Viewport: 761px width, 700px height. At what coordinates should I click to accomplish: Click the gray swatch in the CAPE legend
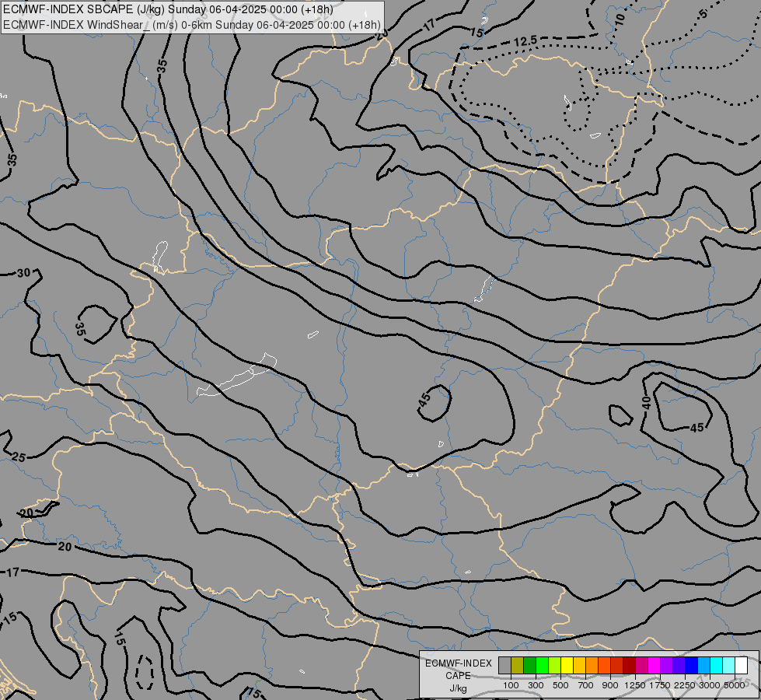pos(504,666)
